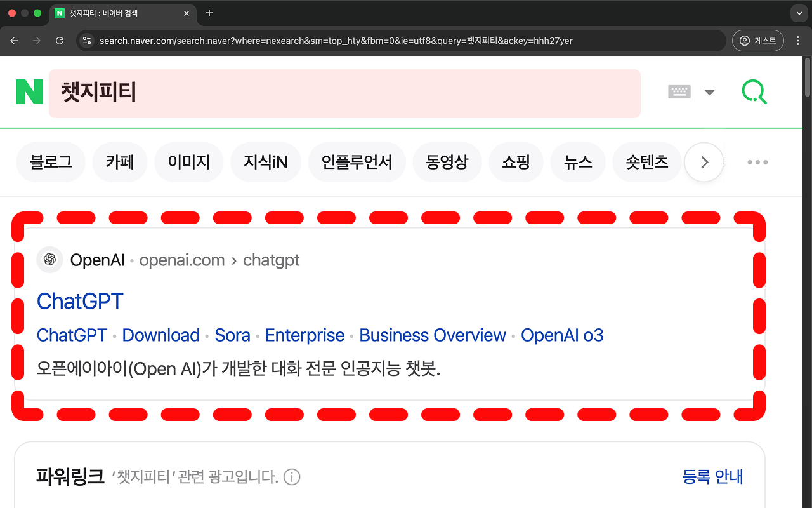View site information in address bar
This screenshot has width=812, height=508.
[x=88, y=41]
